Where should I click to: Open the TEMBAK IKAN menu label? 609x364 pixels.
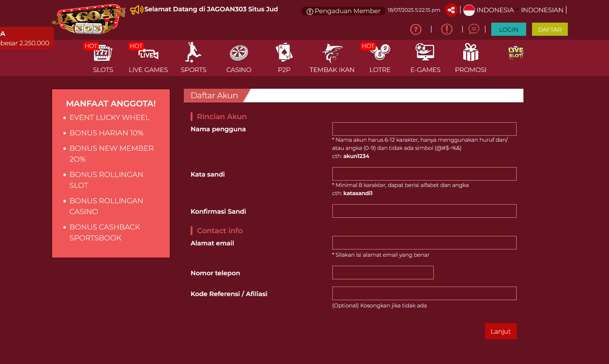coord(332,70)
